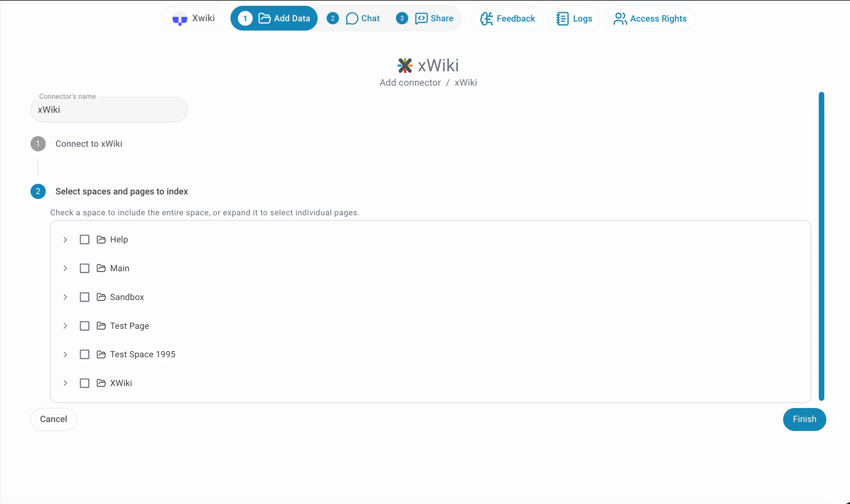Check the Test Page space checkbox

(x=84, y=326)
